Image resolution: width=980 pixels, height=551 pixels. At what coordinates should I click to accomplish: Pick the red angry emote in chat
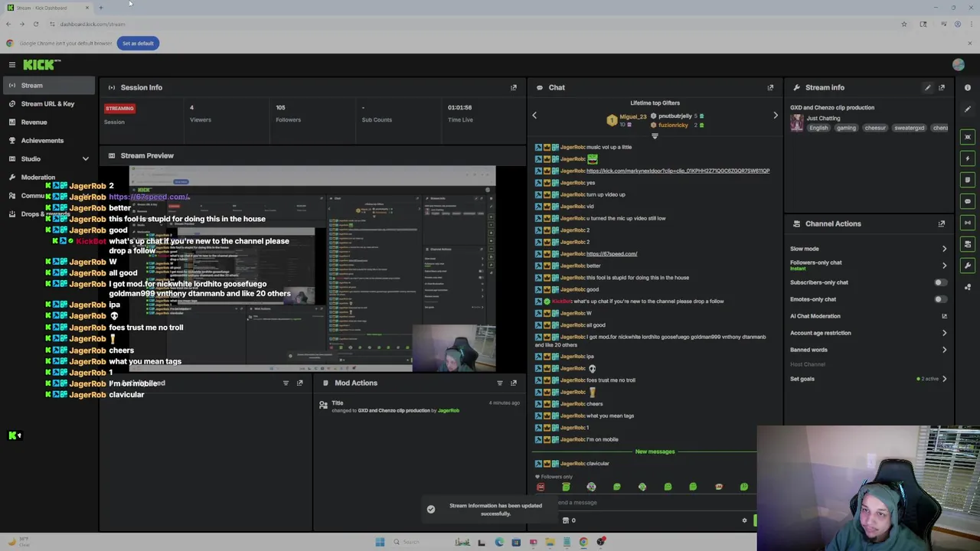[x=541, y=487]
